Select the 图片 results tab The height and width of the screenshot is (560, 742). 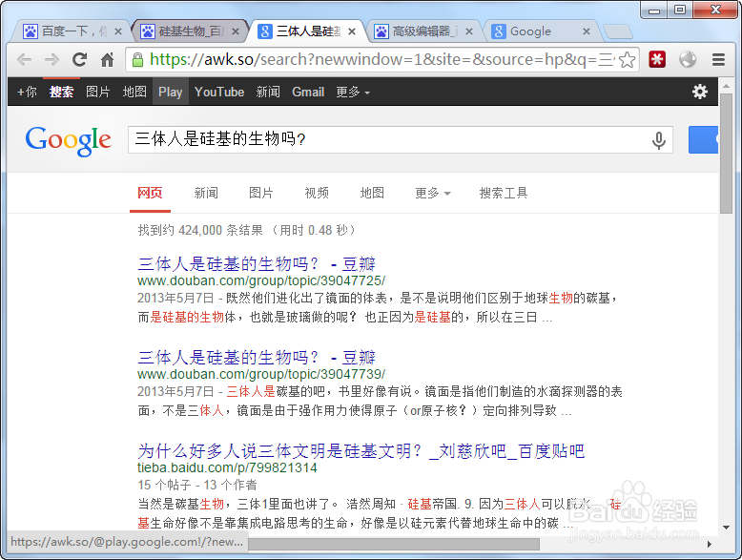click(x=261, y=193)
